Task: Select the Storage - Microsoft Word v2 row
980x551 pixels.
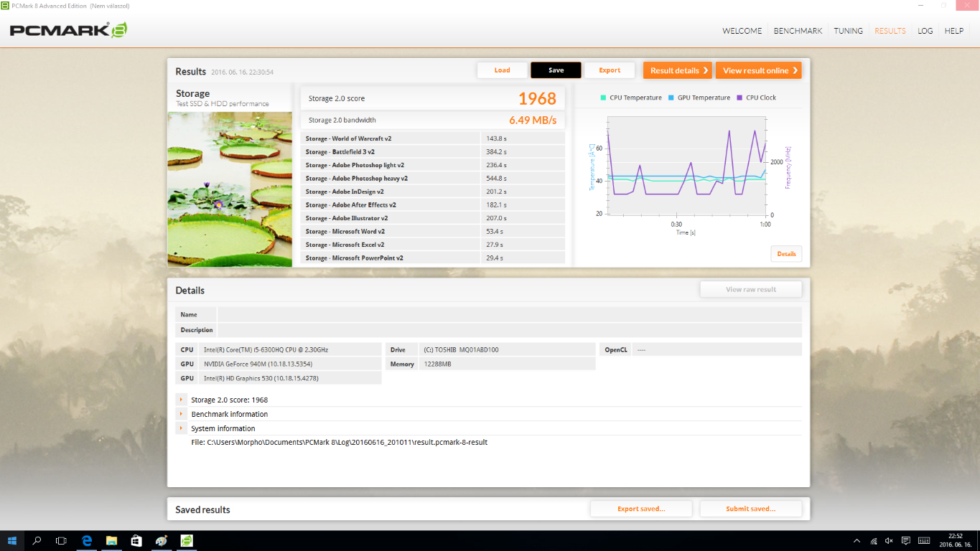Action: point(433,232)
